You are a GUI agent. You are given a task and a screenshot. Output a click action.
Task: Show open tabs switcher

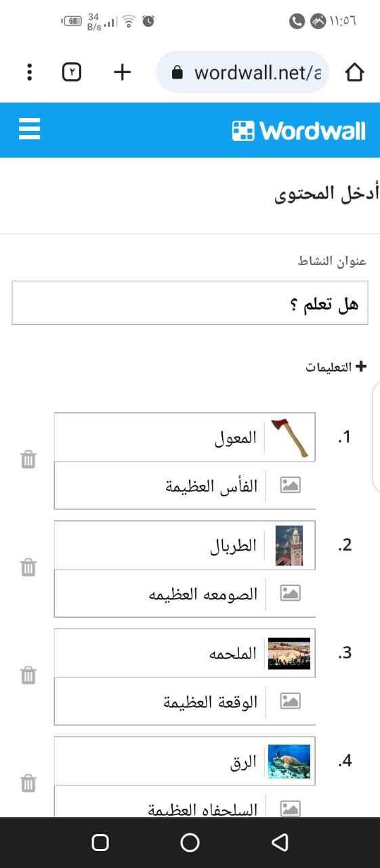click(72, 72)
